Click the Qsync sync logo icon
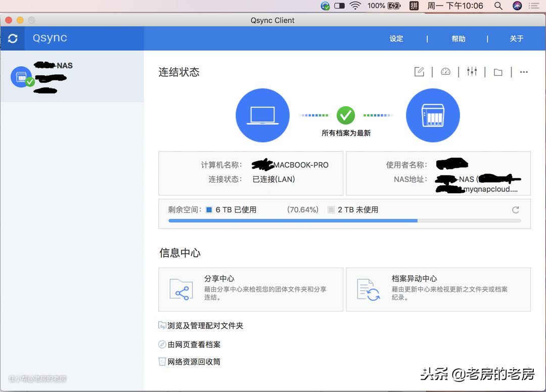This screenshot has width=546, height=392. pyautogui.click(x=13, y=38)
